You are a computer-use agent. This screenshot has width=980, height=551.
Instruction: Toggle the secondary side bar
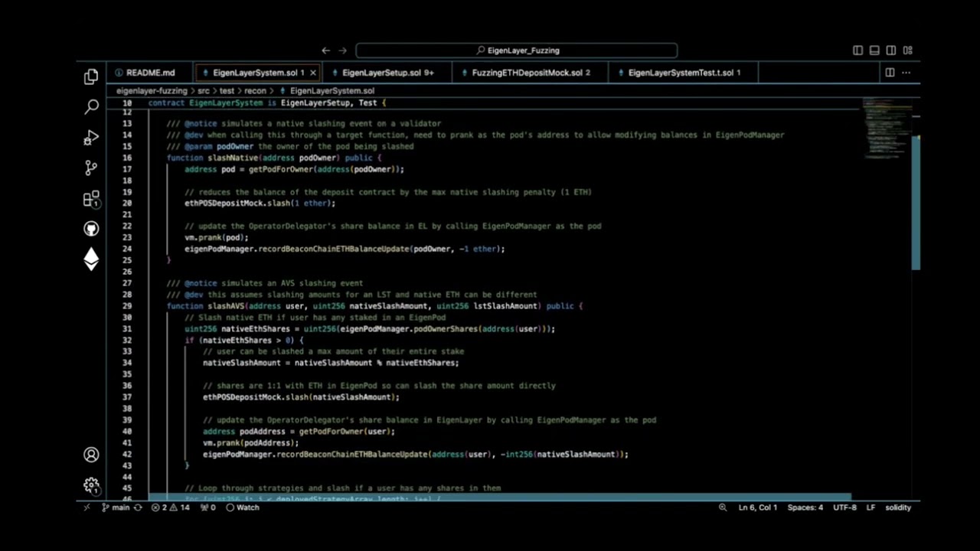pos(891,51)
